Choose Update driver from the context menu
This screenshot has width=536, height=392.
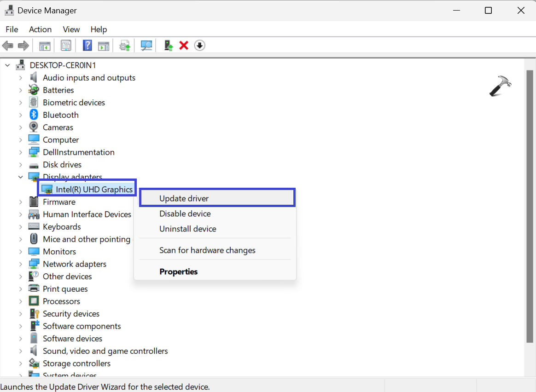(184, 199)
